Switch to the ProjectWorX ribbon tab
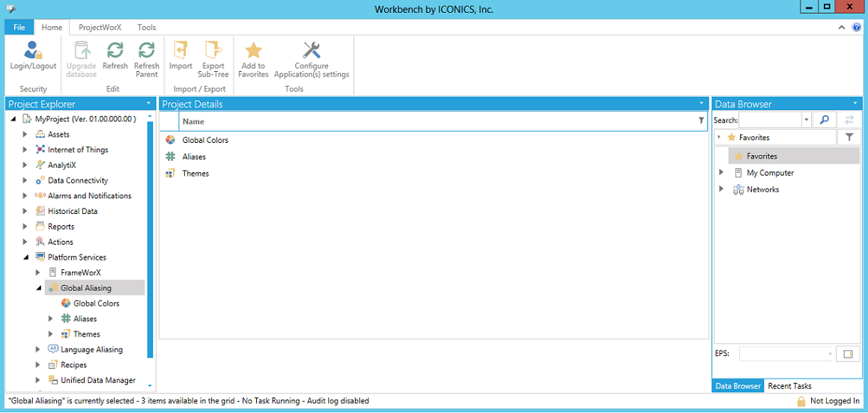 [x=100, y=28]
